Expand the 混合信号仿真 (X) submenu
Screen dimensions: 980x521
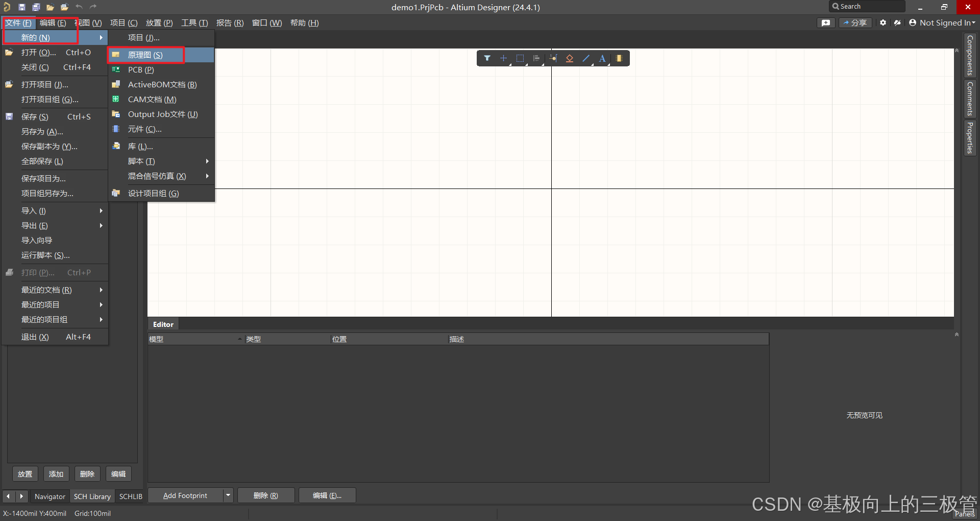(x=161, y=176)
